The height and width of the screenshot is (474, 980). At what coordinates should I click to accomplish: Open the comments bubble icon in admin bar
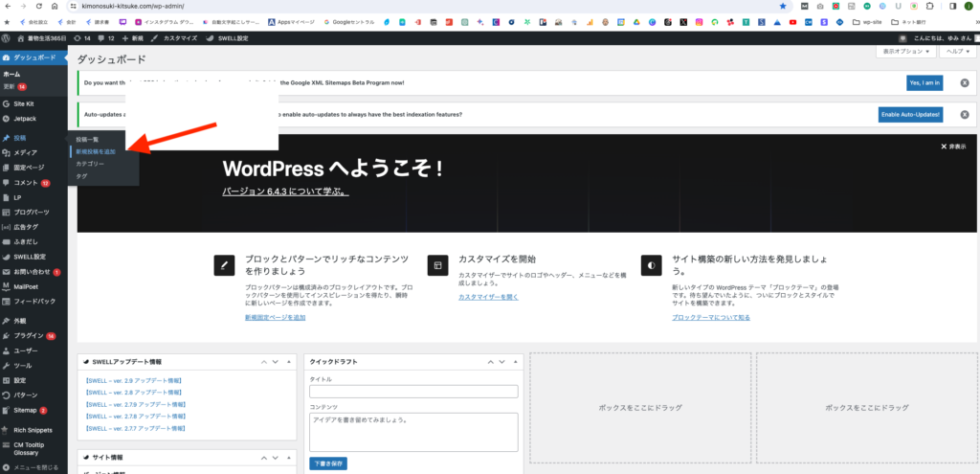[100, 37]
